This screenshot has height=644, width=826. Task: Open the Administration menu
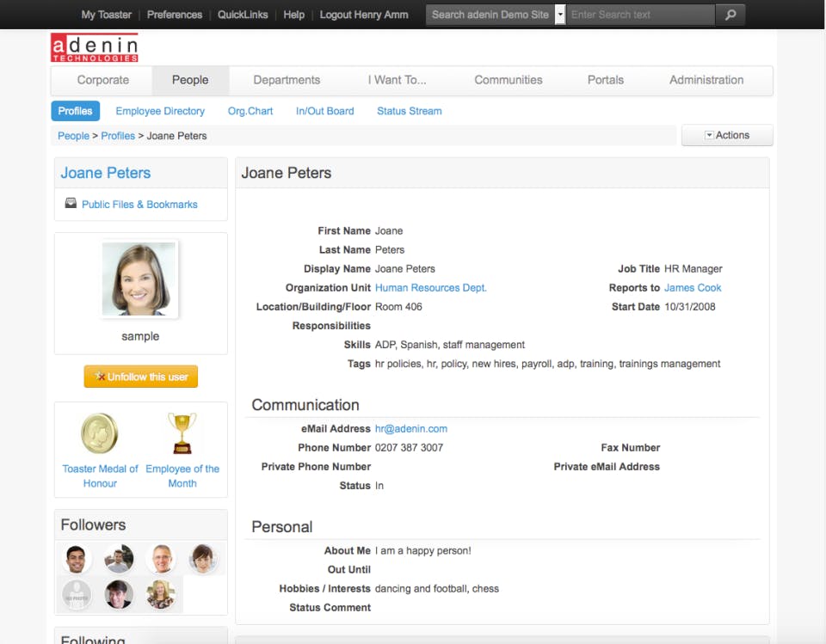(x=706, y=80)
